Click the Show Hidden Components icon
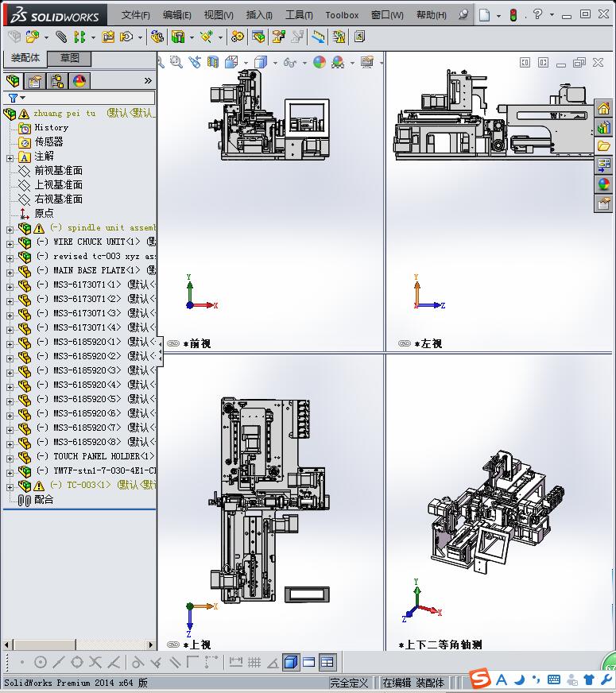The height and width of the screenshot is (693, 616). [157, 37]
